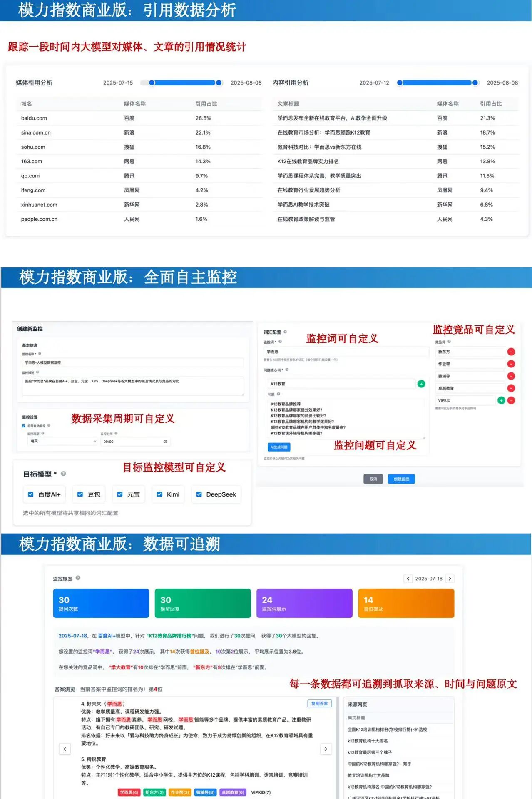Open source page 教育培训机构十大品牌
The height and width of the screenshot is (799, 532).
(x=368, y=775)
